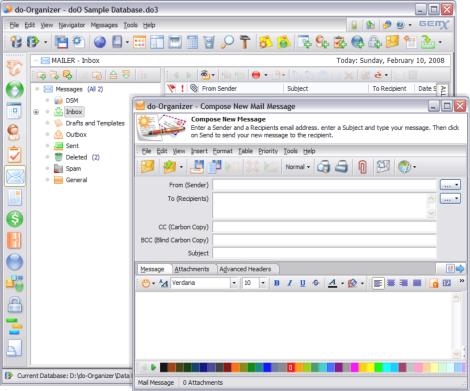The height and width of the screenshot is (391, 470).
Task: Click the play arrow left of color palette
Action: click(153, 367)
